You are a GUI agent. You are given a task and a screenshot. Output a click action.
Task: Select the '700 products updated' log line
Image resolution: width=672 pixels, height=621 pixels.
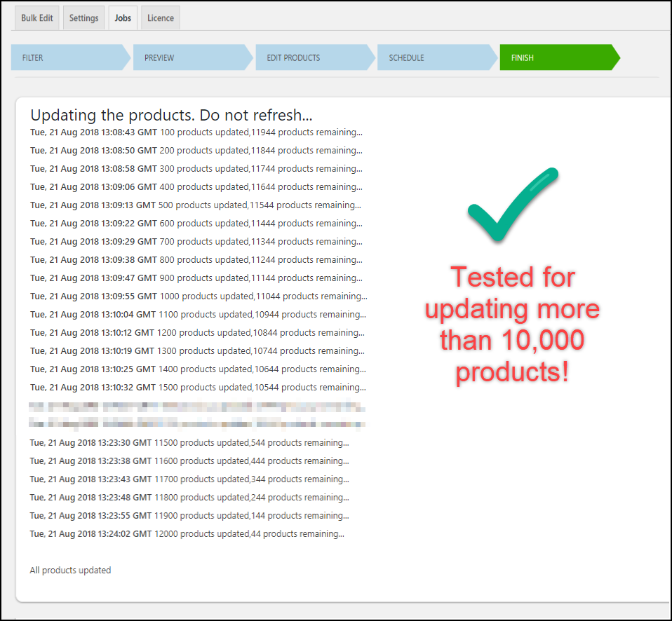[x=196, y=242]
